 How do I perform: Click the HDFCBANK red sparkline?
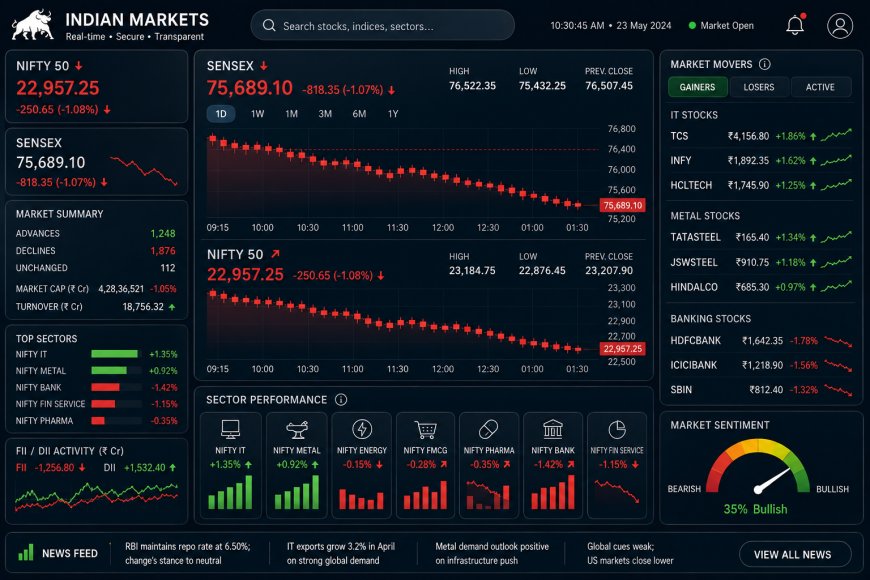coord(838,341)
